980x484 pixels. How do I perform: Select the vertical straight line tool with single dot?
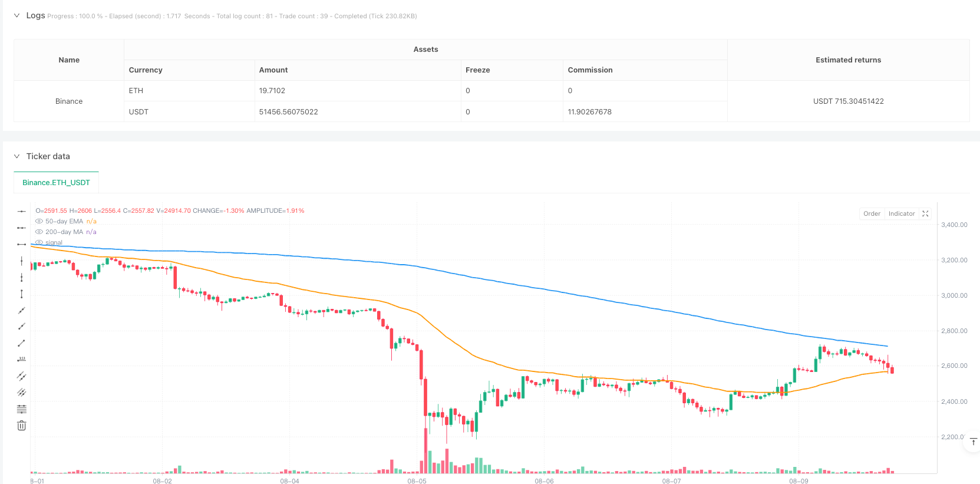(22, 261)
